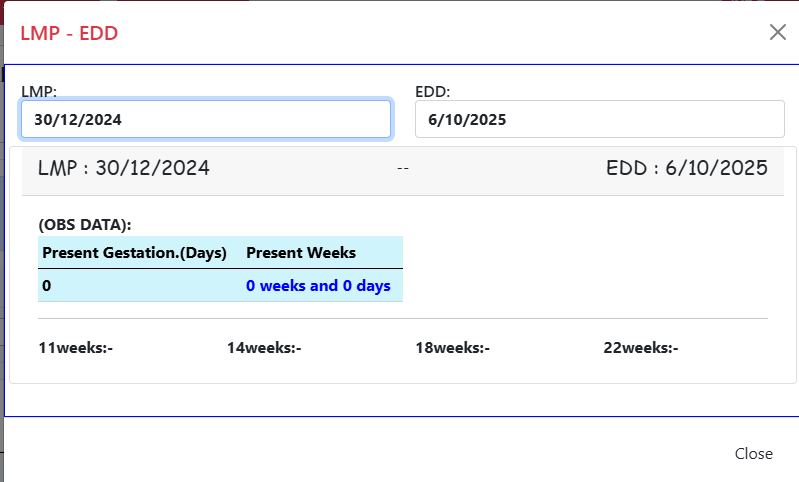Close the LMP - EDD dialog with X icon
The image size is (799, 482).
[x=777, y=32]
